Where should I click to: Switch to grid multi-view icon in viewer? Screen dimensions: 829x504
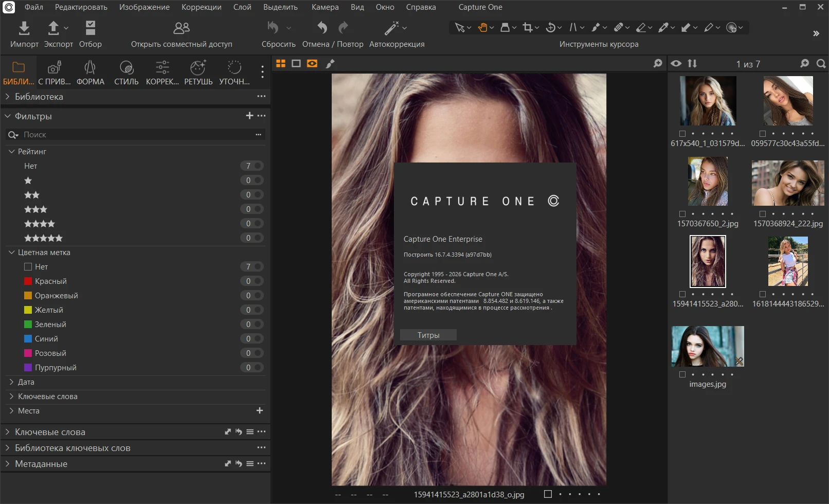281,63
